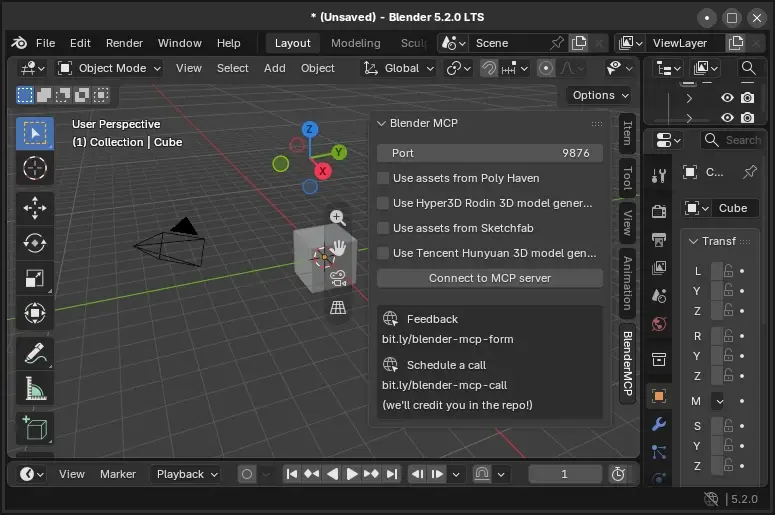Click the Port 9876 field
The image size is (775, 515).
point(490,153)
